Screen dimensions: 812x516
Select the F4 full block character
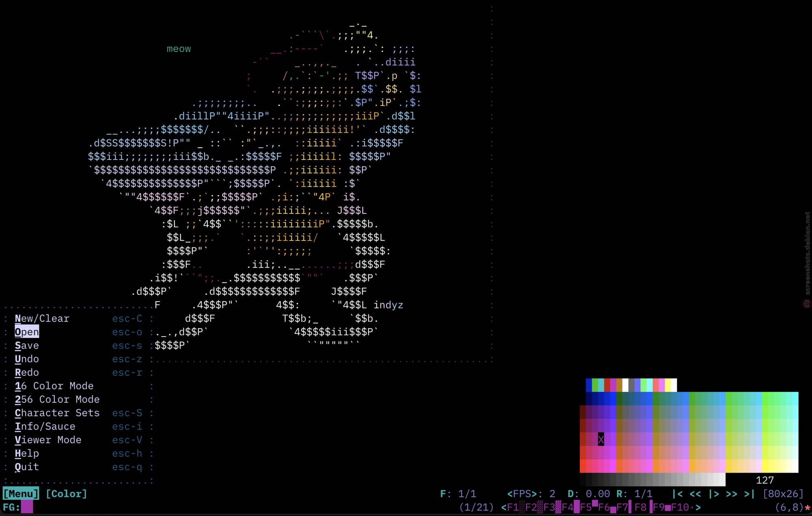point(571,507)
